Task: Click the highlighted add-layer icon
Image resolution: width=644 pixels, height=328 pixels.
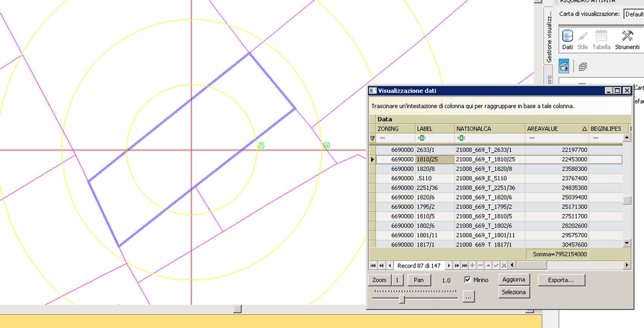Action: click(565, 66)
